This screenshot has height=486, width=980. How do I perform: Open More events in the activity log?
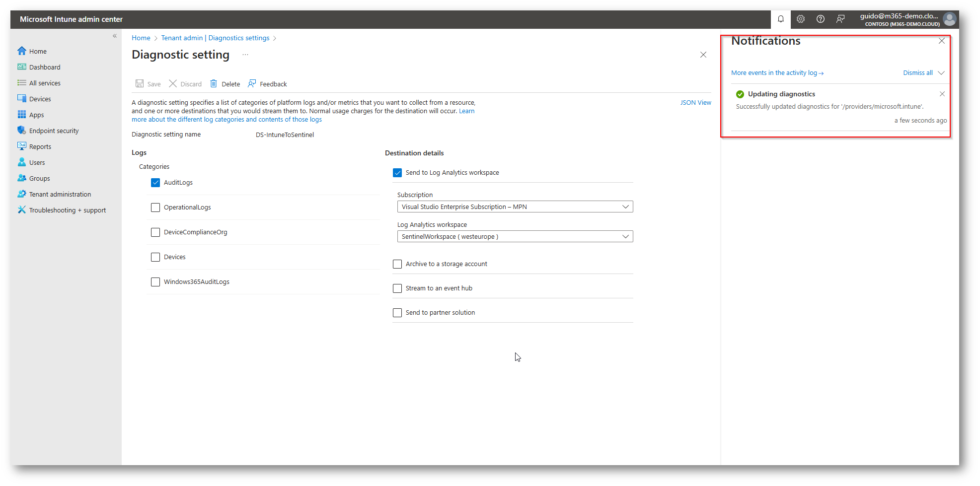[777, 72]
